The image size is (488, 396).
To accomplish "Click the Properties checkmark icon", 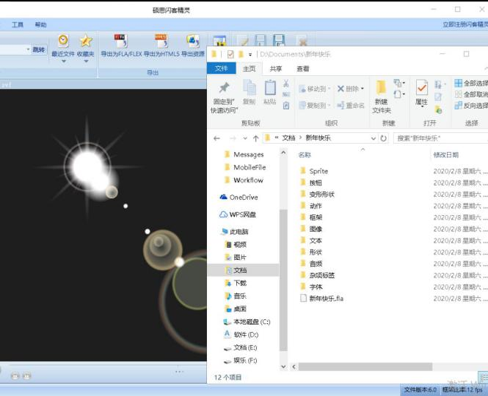I will [x=422, y=88].
